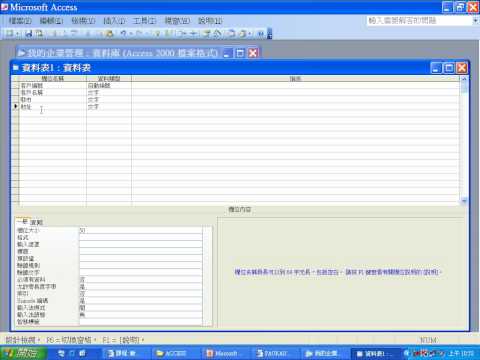Click the design grid scrollbar up arrow

464,79
